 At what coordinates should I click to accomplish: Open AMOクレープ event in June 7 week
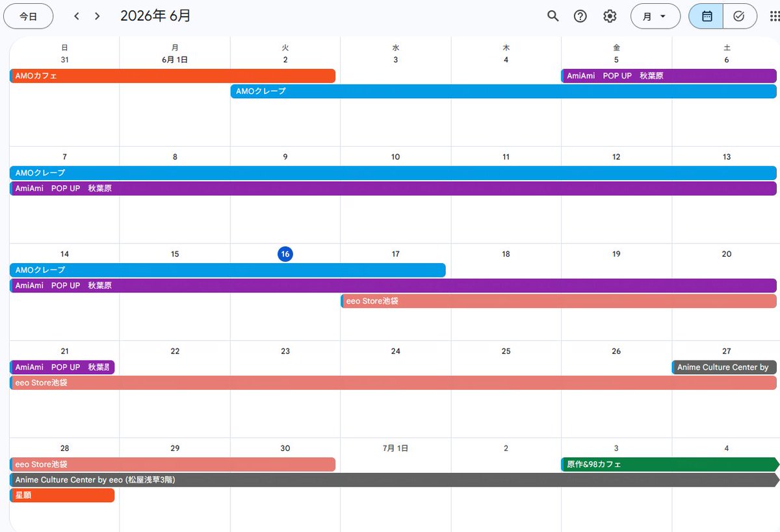coord(393,173)
